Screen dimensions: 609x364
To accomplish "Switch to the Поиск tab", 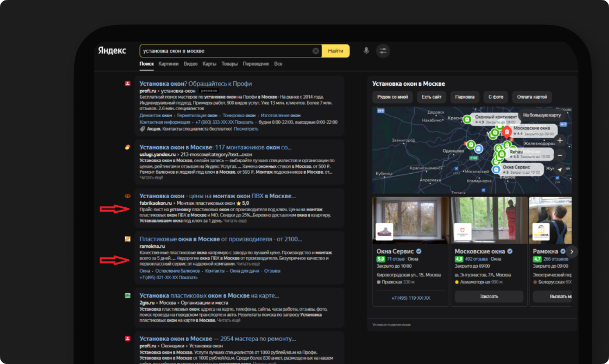I will (147, 64).
